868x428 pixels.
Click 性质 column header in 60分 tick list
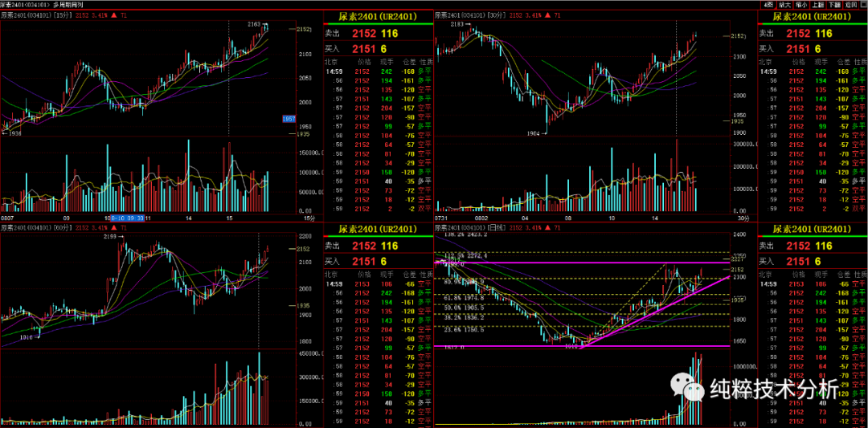coord(426,275)
